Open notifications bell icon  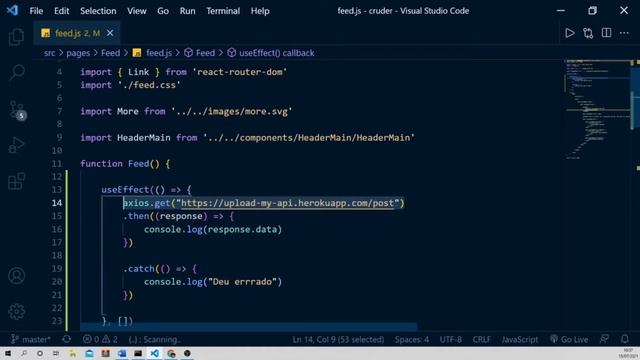624,340
